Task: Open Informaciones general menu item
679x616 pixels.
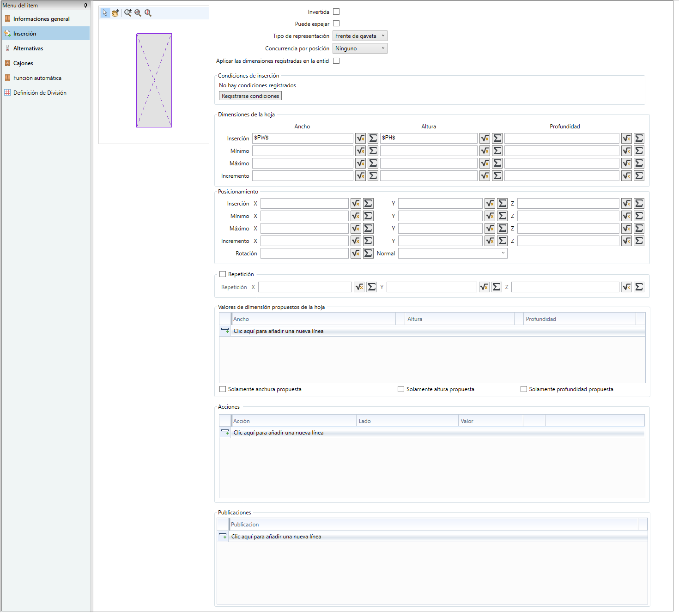Action: pyautogui.click(x=46, y=19)
